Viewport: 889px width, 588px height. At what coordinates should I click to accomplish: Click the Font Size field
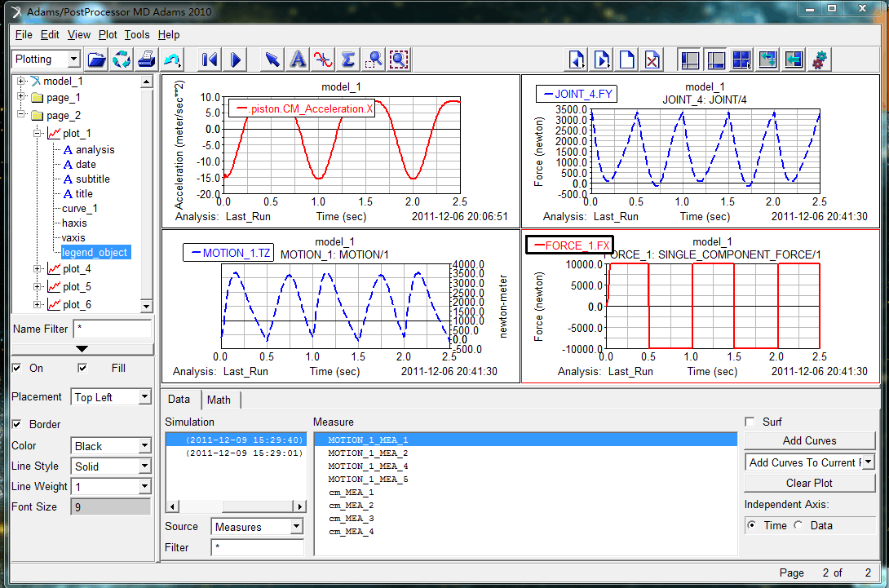111,507
